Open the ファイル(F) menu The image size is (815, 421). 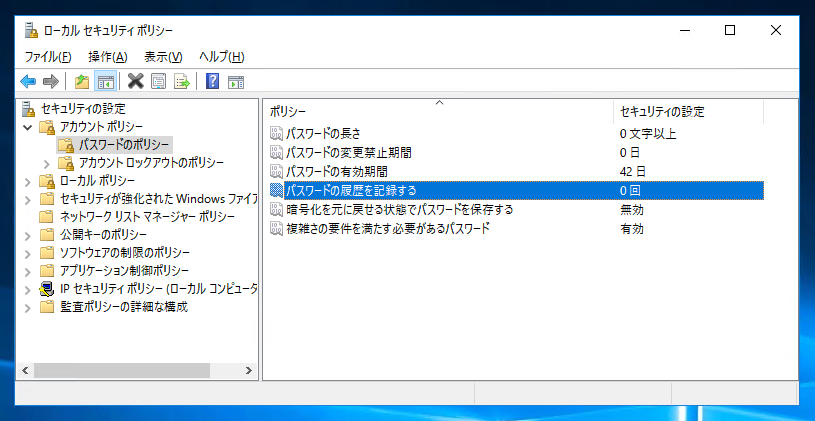click(48, 57)
